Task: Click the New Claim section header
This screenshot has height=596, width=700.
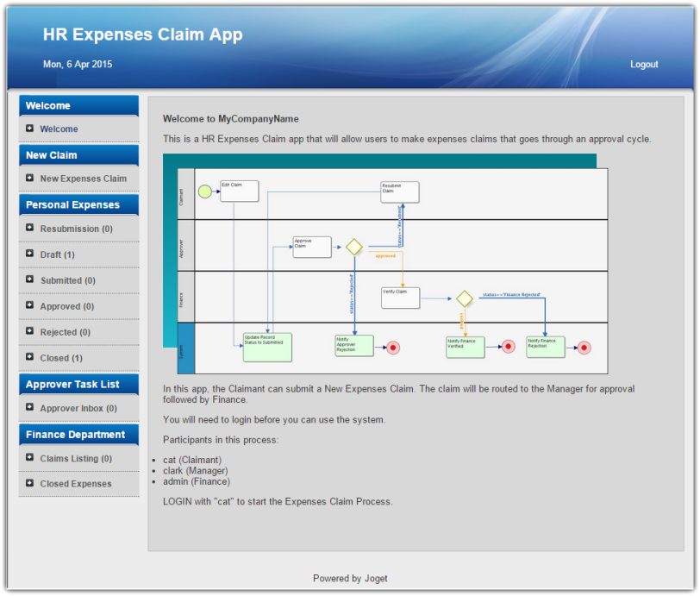Action: pos(78,155)
